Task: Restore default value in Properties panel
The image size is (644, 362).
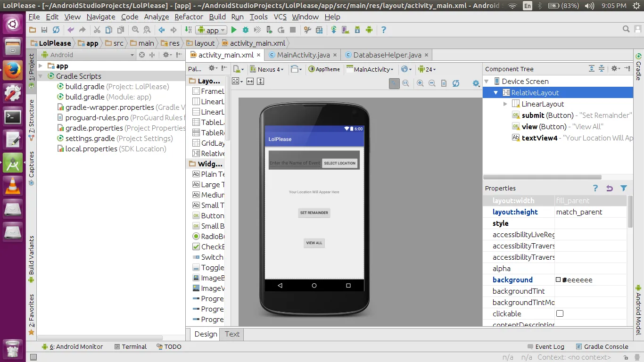Action: (610, 188)
